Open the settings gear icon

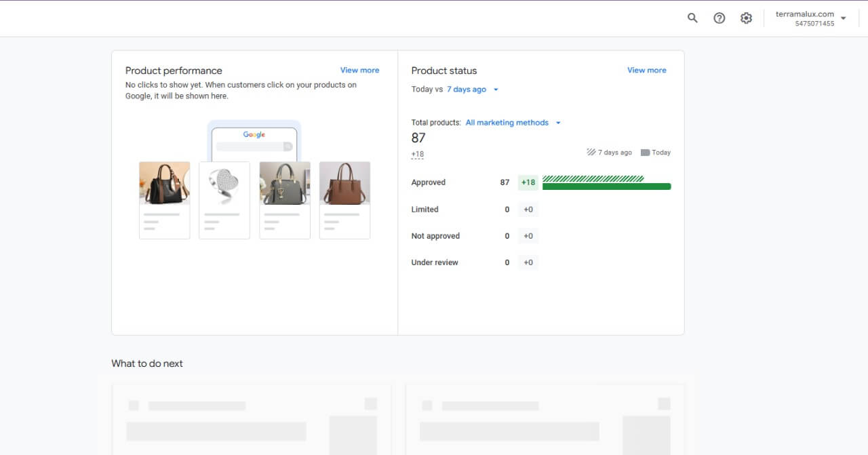pos(746,18)
